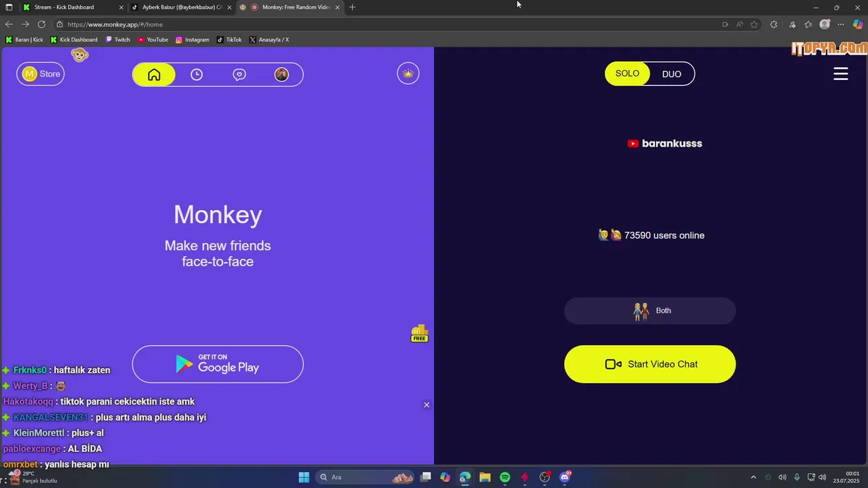Open Edge Settings and more menu
This screenshot has height=488, width=868.
coord(841,24)
